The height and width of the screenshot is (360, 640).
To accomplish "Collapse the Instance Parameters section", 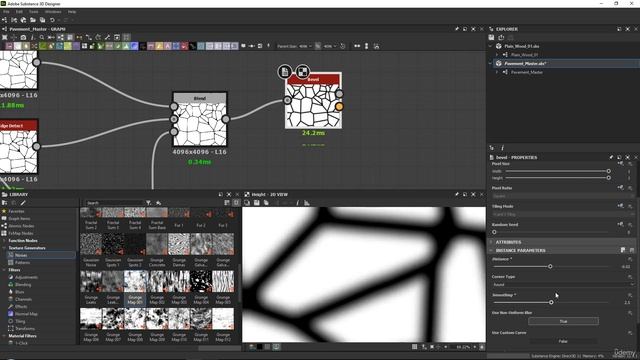I will (x=491, y=250).
